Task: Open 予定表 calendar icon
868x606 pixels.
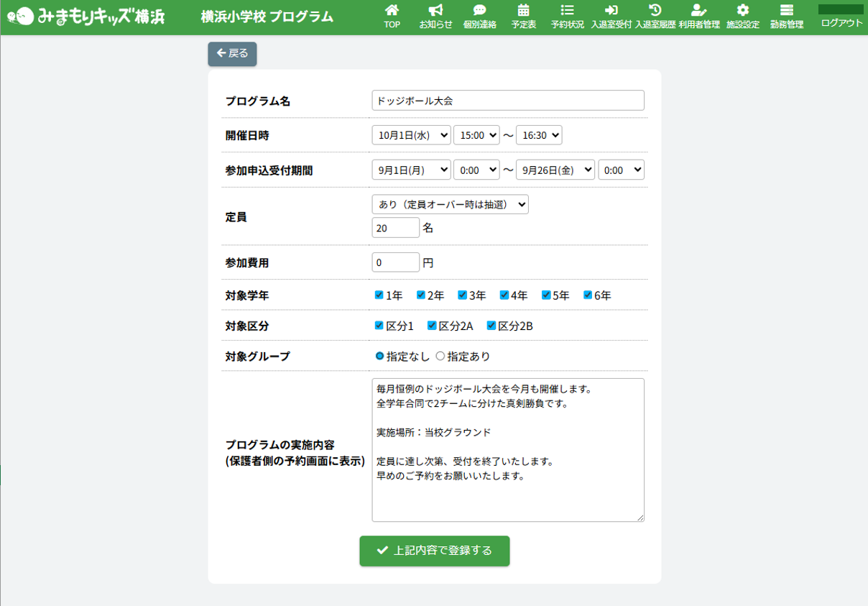Action: click(x=523, y=10)
